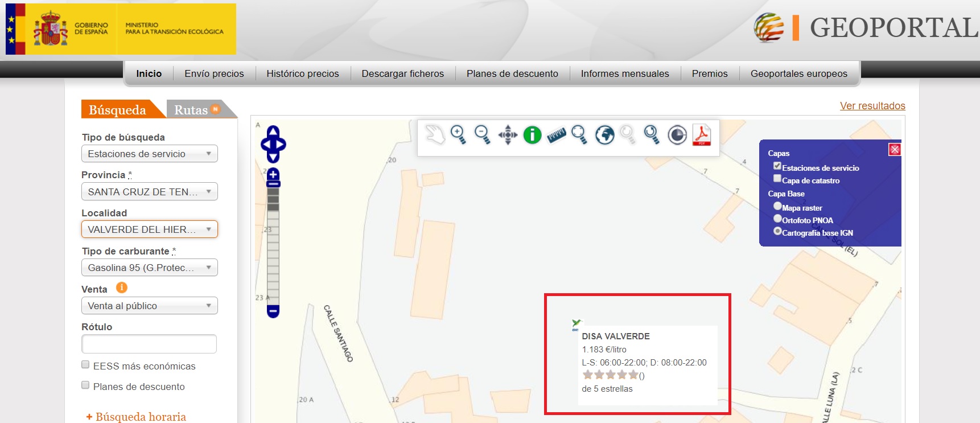Select the pan hand tool
This screenshot has height=423, width=980.
point(435,135)
